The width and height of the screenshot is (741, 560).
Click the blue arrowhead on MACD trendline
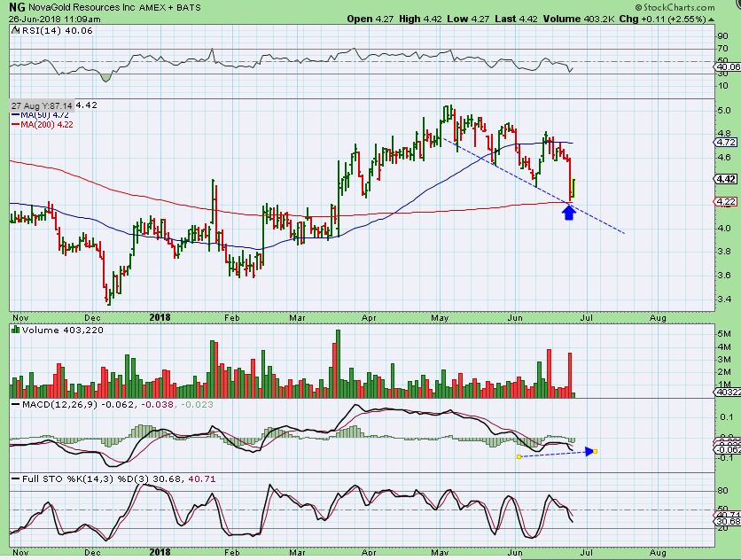(587, 452)
